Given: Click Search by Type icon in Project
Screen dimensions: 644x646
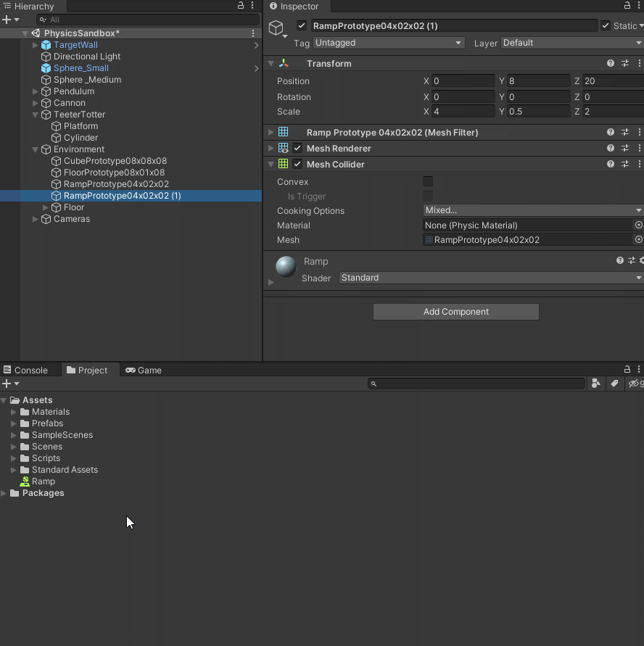Looking at the screenshot, I should pyautogui.click(x=595, y=384).
